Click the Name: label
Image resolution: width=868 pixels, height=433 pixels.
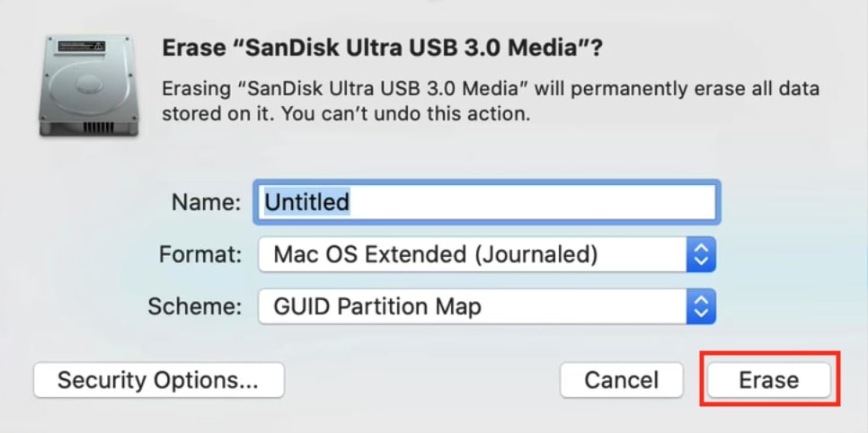click(207, 203)
